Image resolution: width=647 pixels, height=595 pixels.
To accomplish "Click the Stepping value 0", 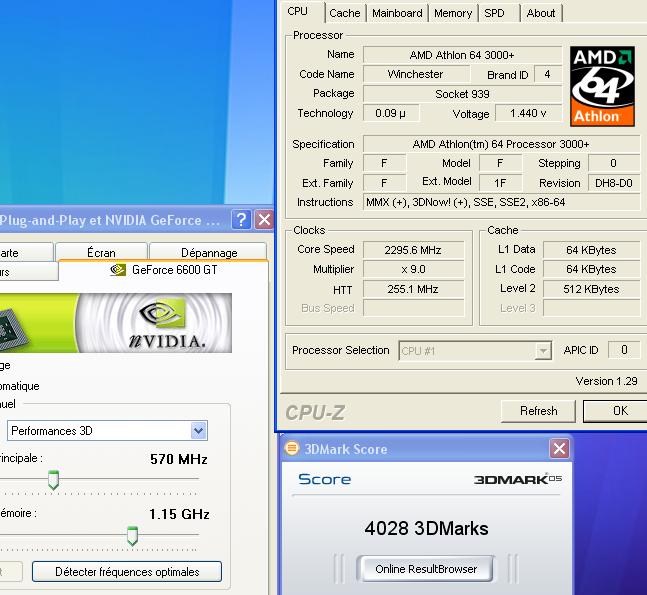I will (614, 163).
